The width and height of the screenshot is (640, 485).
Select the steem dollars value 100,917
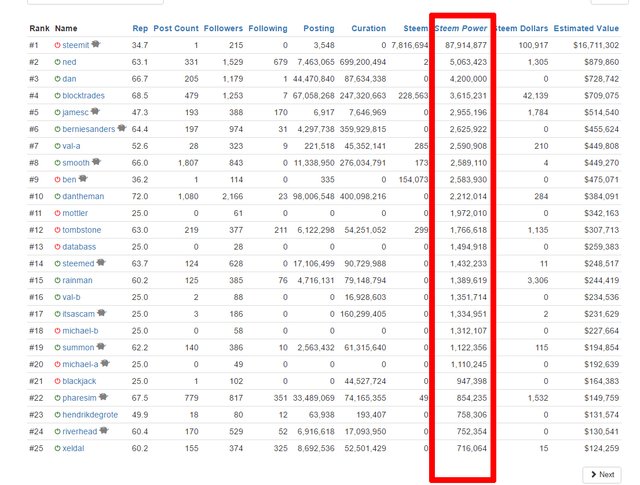click(533, 45)
